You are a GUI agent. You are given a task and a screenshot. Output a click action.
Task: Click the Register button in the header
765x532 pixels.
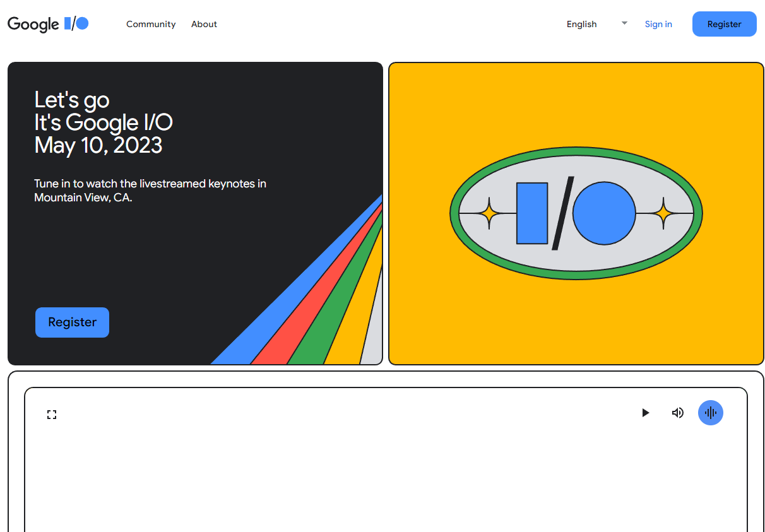click(724, 24)
